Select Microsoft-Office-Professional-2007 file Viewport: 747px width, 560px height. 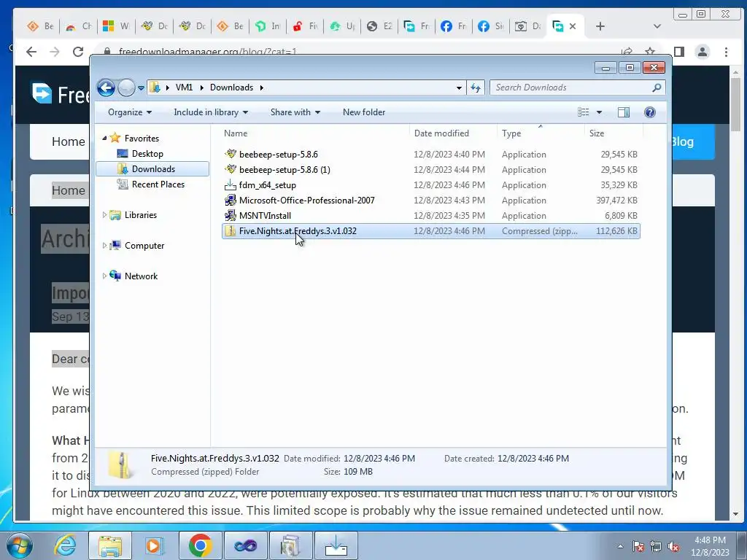click(x=430, y=200)
